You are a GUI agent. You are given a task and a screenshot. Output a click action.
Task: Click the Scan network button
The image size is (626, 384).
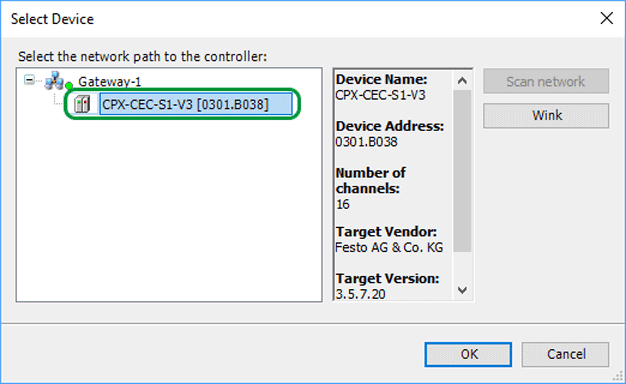[x=546, y=81]
